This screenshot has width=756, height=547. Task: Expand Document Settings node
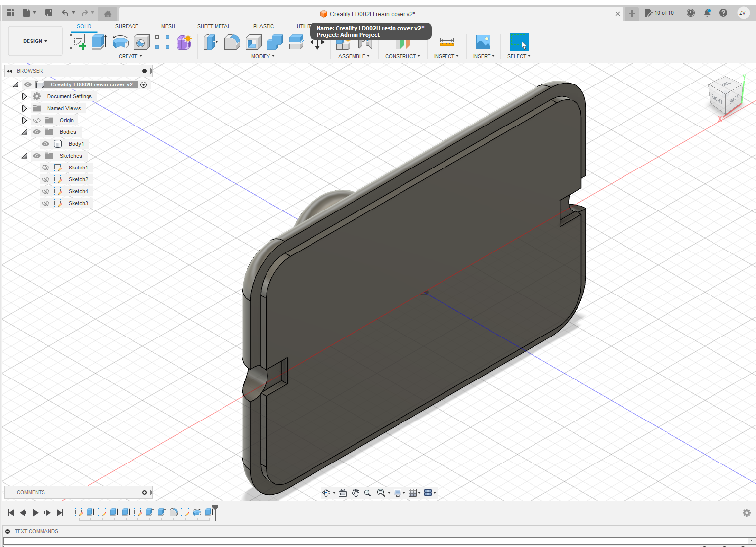[24, 96]
